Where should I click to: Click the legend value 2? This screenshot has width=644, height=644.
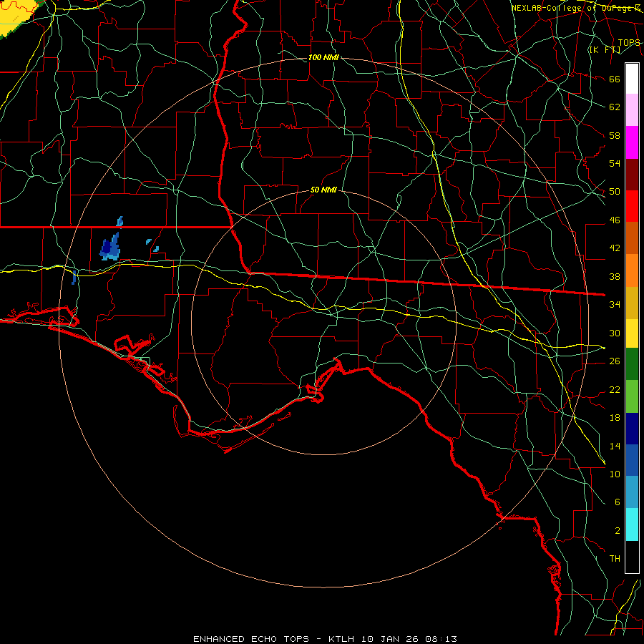click(x=618, y=531)
